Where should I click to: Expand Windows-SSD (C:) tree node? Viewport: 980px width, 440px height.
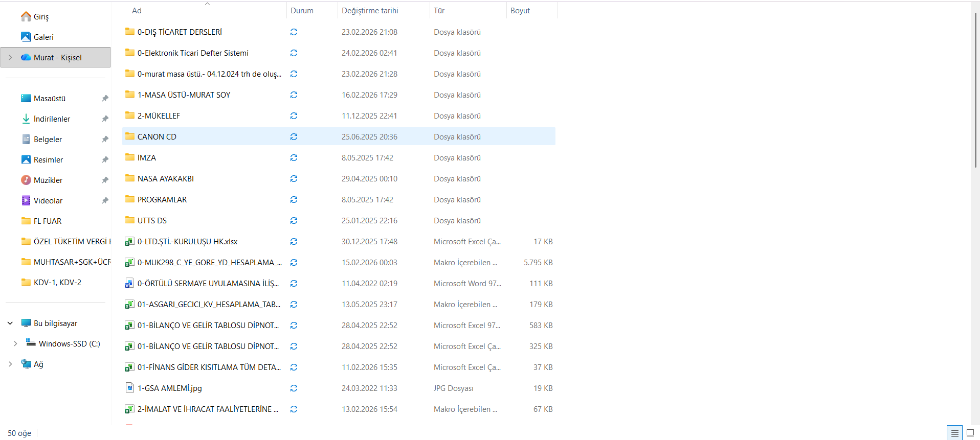(x=15, y=343)
